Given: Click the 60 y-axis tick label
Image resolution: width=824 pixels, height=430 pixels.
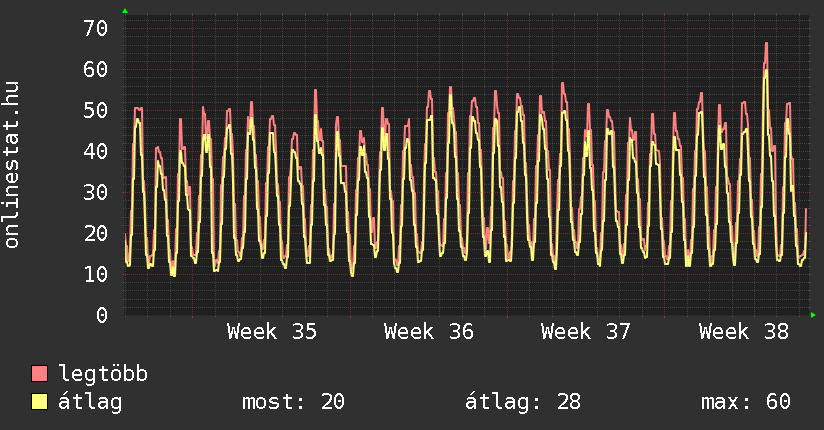Looking at the screenshot, I should (x=96, y=69).
